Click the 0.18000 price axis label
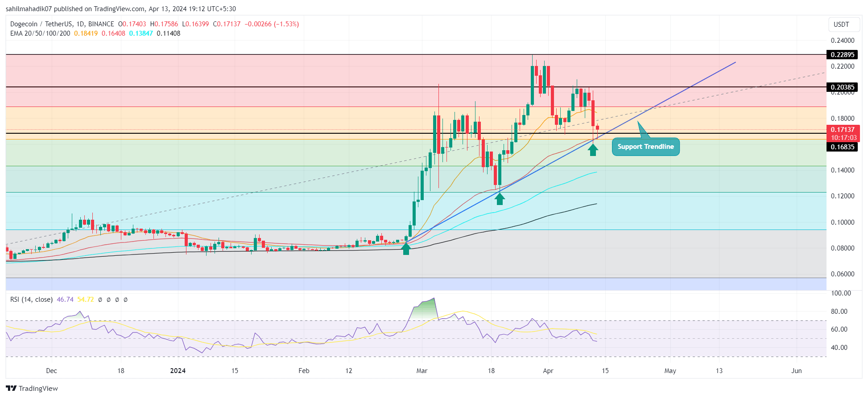Viewport: 868px width, 398px height. tap(843, 119)
